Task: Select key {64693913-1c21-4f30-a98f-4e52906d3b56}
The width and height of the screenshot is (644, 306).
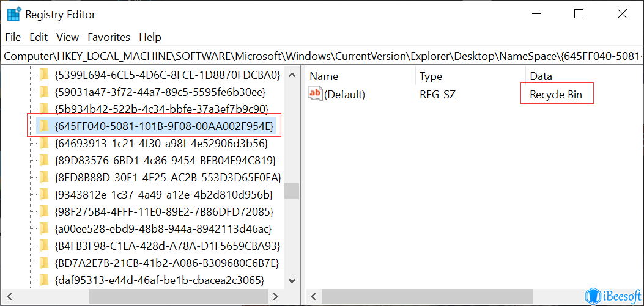Action: click(x=161, y=143)
